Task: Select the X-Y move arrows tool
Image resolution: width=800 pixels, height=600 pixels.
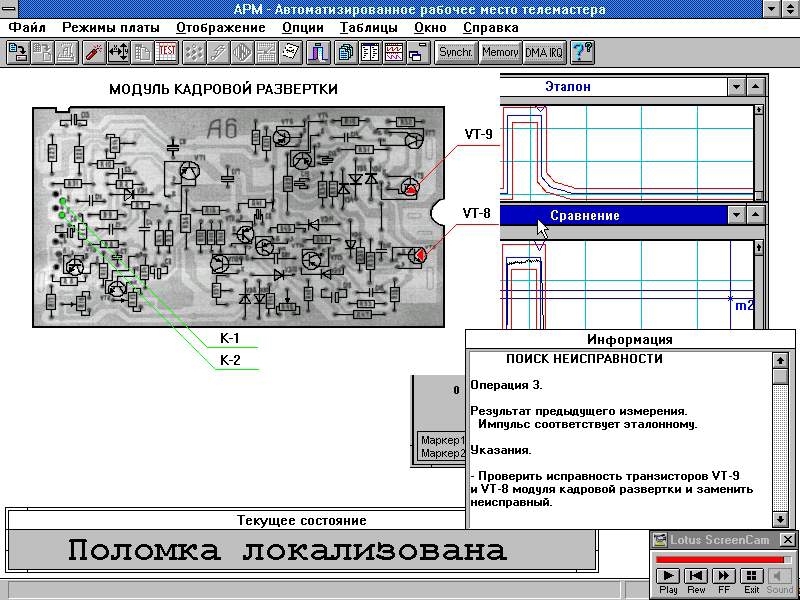Action: tap(118, 52)
